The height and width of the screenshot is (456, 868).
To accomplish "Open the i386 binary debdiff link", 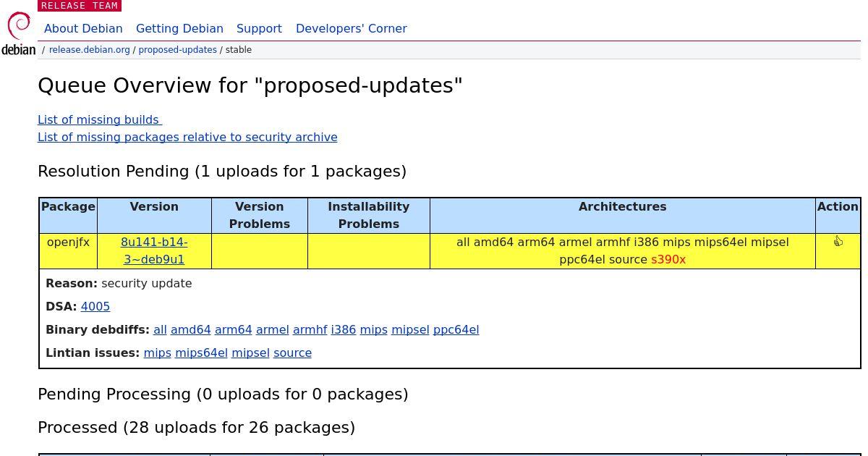I will point(344,329).
